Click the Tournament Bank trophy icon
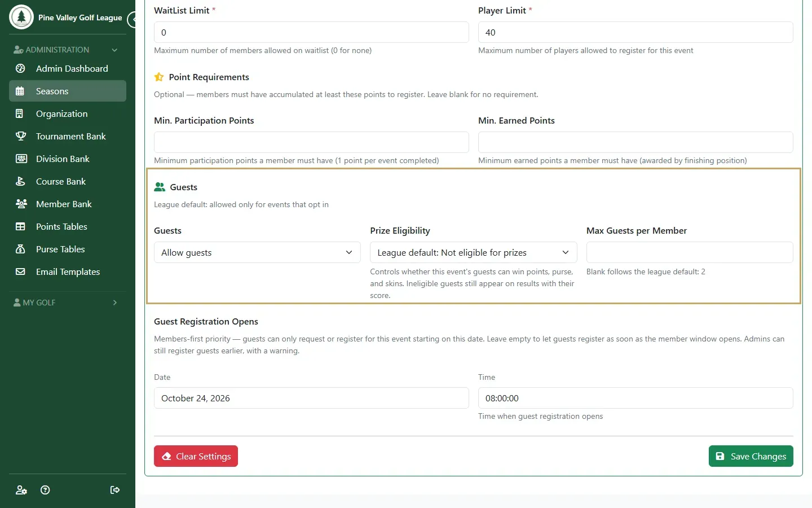The height and width of the screenshot is (508, 812). [20, 136]
